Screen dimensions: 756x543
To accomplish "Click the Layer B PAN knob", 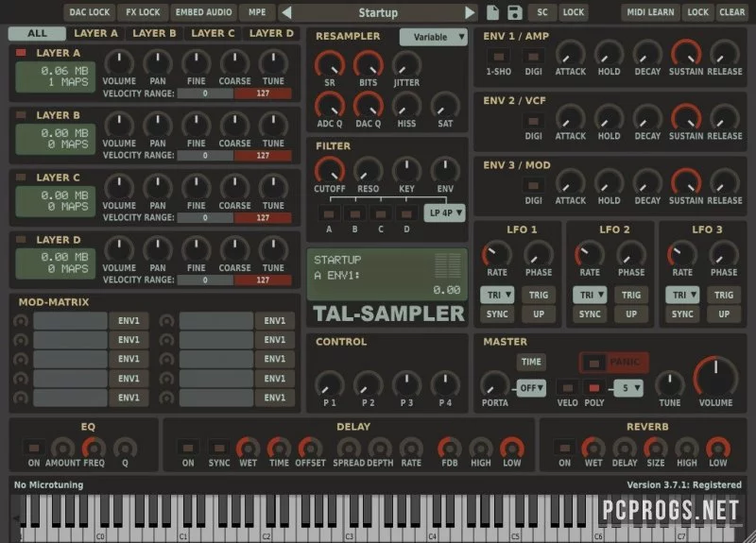I will 158,125.
